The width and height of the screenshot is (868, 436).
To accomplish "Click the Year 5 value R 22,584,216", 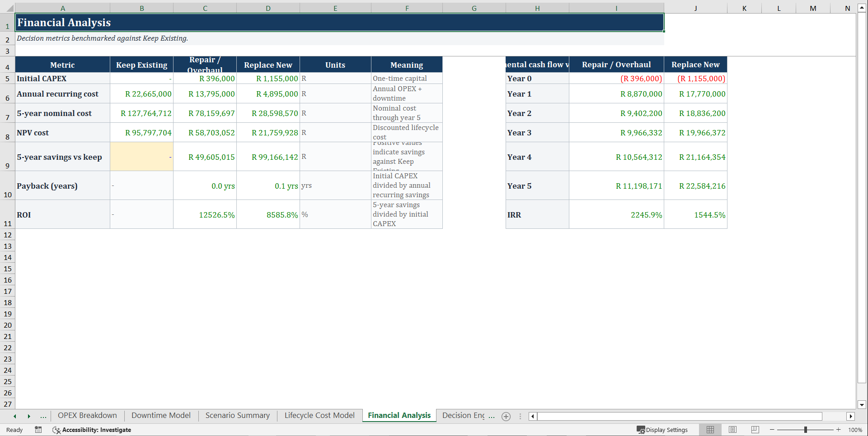I will point(695,186).
